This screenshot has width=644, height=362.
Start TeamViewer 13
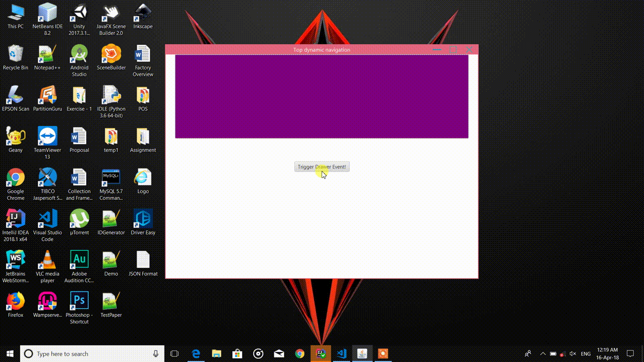[x=47, y=136]
